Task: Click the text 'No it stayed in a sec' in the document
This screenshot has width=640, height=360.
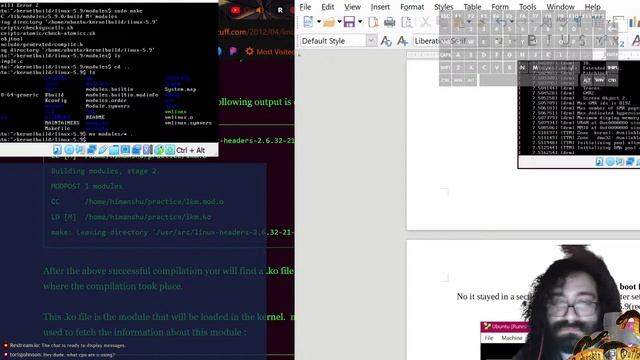Action: [493, 297]
